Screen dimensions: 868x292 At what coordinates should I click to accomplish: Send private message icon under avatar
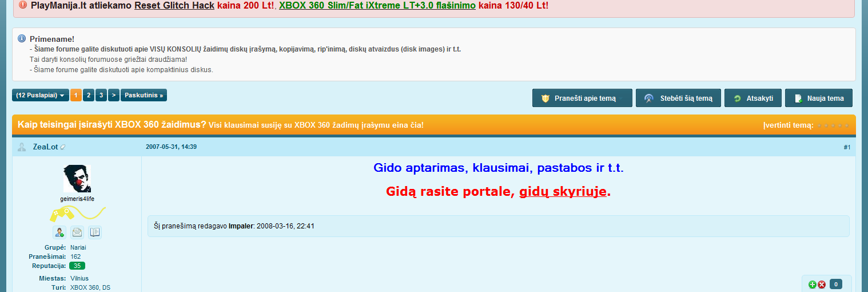click(x=77, y=232)
